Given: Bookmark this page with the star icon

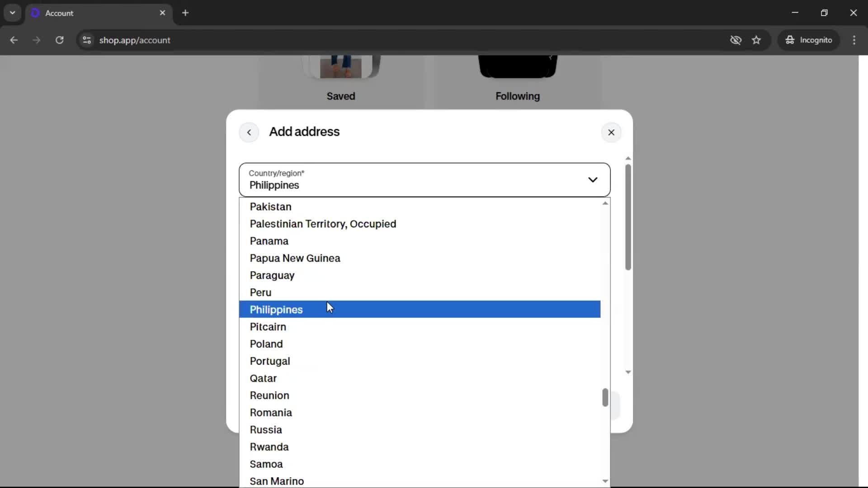Looking at the screenshot, I should point(756,40).
